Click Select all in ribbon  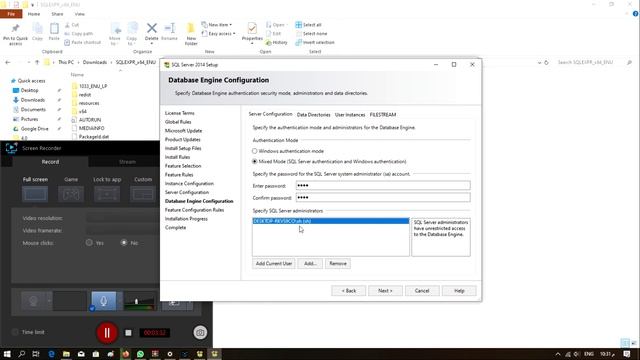309,25
